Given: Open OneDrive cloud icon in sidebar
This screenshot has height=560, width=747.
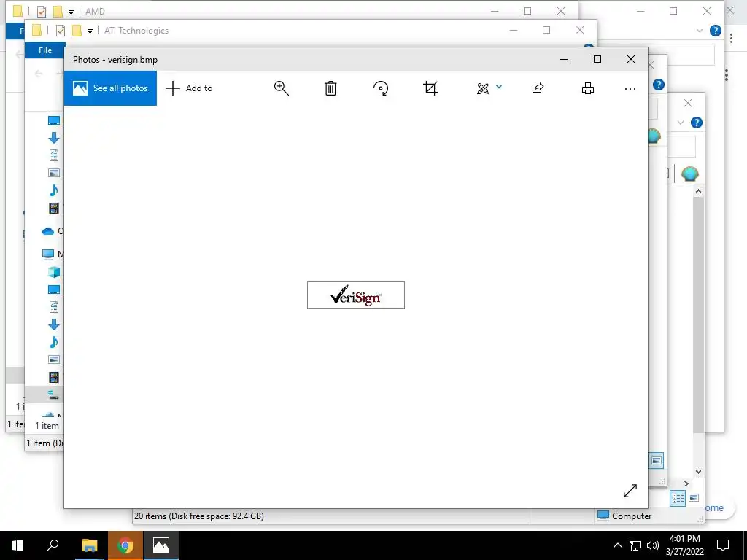Looking at the screenshot, I should coord(48,231).
